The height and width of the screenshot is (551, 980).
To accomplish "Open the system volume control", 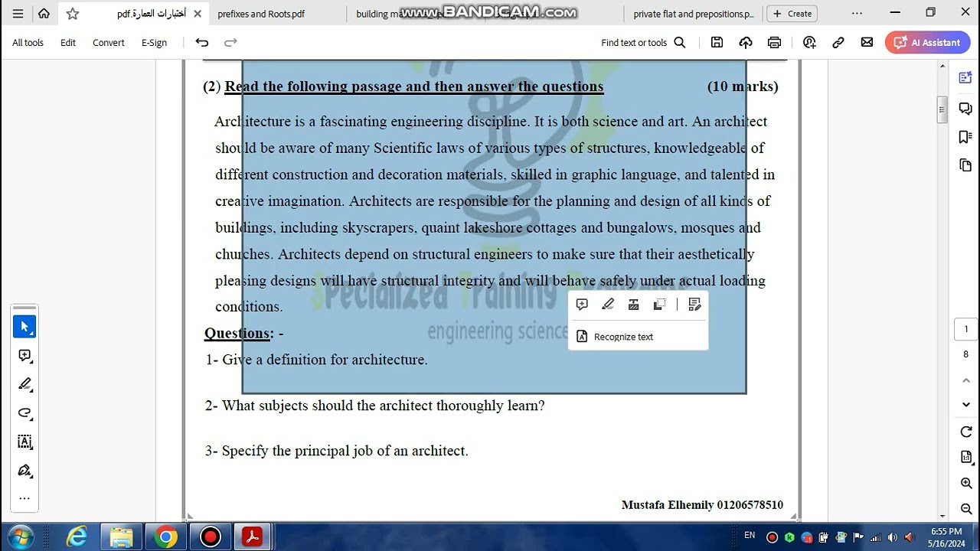I will (910, 537).
